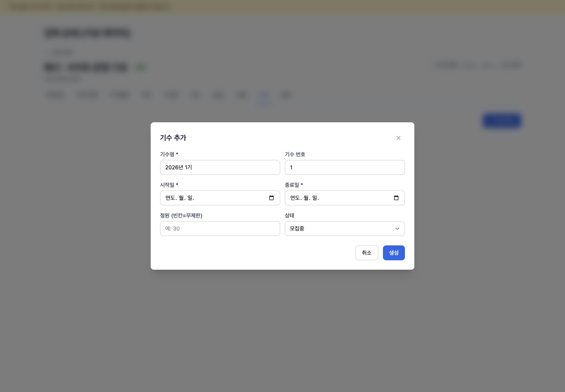Click the 정원 (빈칸=무제한) label
This screenshot has height=392, width=565.
pos(181,216)
